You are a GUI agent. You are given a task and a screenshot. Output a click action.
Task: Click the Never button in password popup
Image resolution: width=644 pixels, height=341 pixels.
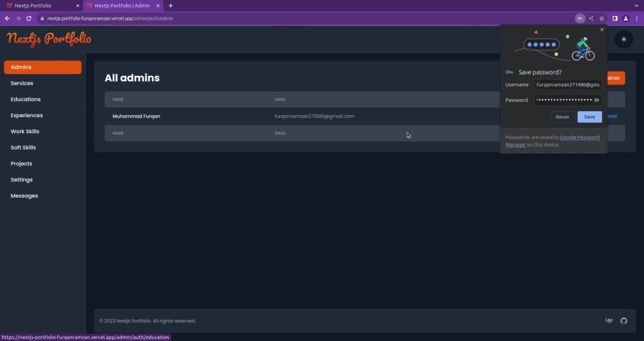coord(562,117)
